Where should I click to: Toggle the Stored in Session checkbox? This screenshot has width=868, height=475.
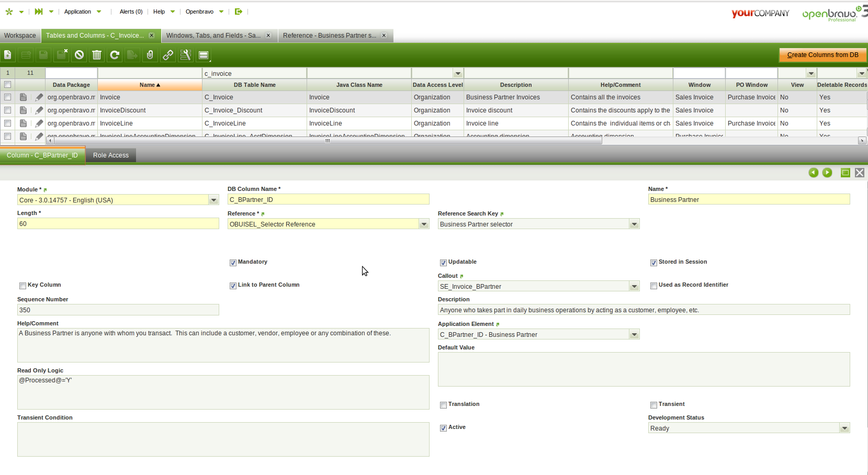pyautogui.click(x=653, y=263)
